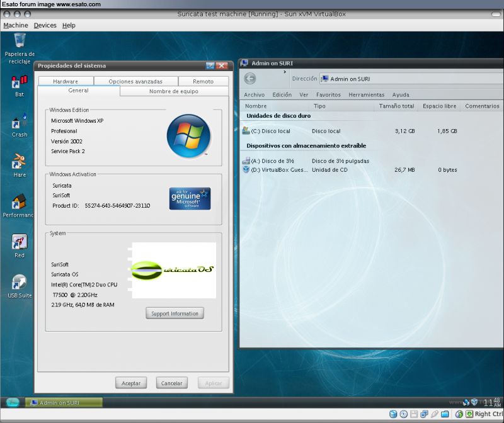Open the Hare desktop shortcut
Screen dimensions: 504x423
point(20,166)
